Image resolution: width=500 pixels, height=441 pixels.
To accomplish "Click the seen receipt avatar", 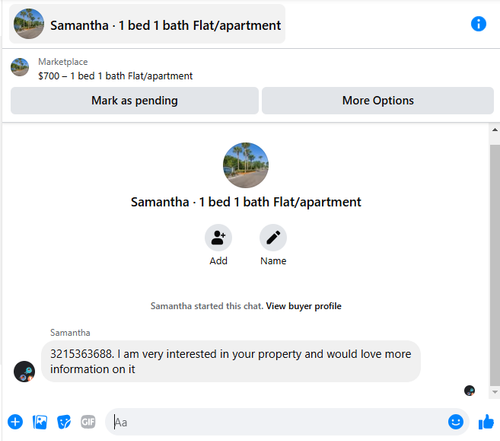I will pos(469,390).
